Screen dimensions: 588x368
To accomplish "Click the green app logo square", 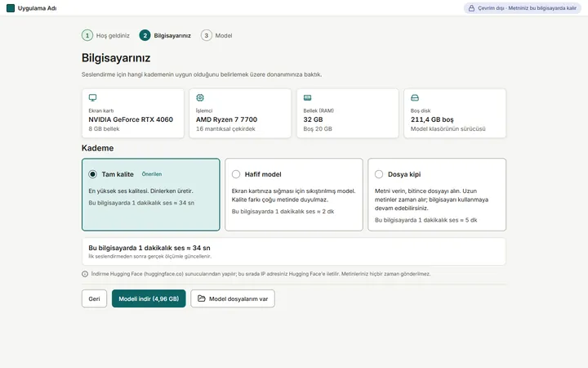I will tap(11, 8).
